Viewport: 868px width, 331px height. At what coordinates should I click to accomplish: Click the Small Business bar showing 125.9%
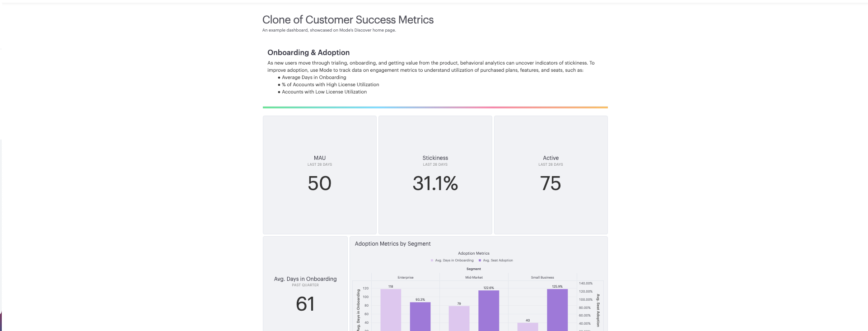click(x=558, y=312)
